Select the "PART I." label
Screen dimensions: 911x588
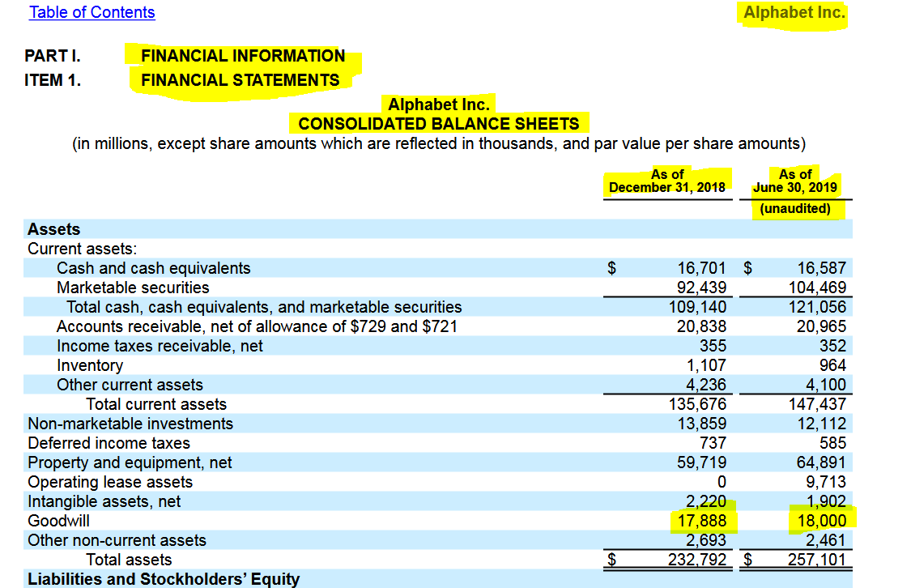(53, 56)
